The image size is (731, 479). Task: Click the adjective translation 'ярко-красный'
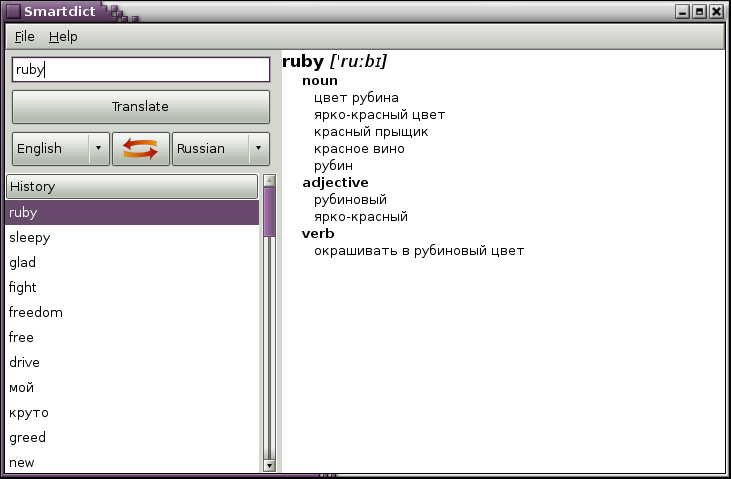(361, 217)
